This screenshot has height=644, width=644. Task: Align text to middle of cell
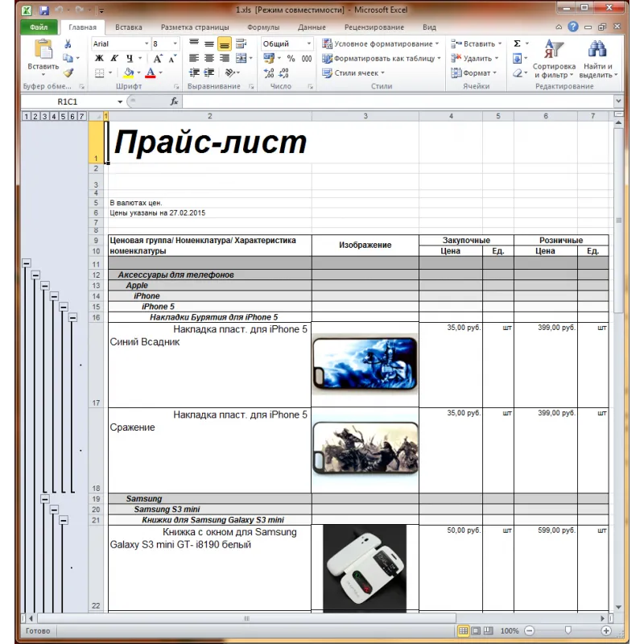tap(209, 43)
